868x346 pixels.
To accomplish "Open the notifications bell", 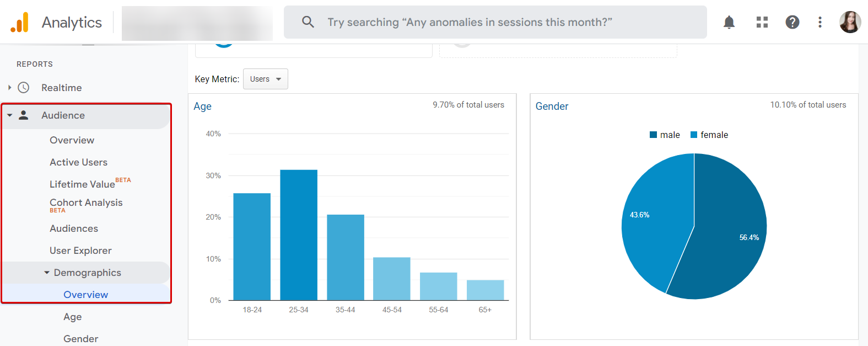I will coord(729,22).
